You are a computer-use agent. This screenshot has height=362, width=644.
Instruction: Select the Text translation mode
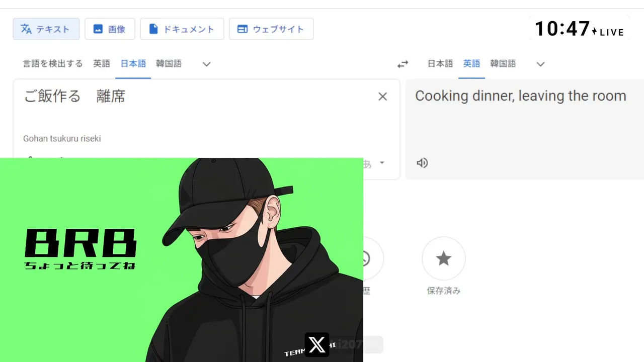46,29
